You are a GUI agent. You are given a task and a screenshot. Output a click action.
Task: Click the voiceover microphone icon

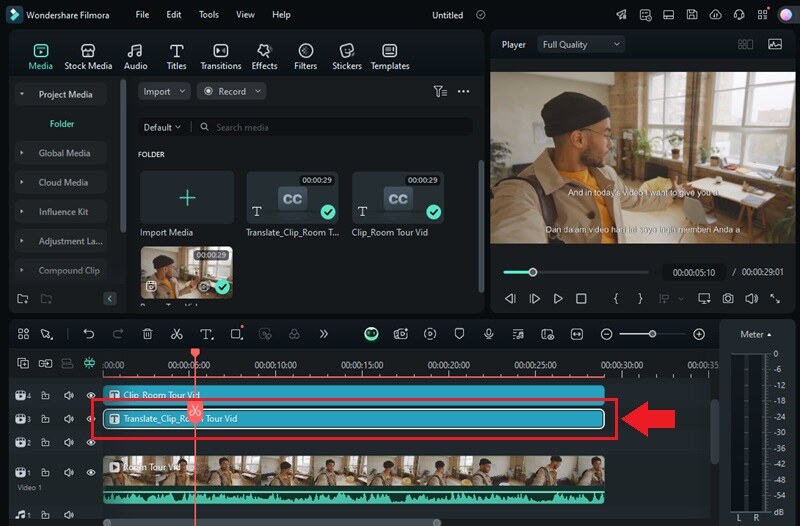tap(488, 334)
